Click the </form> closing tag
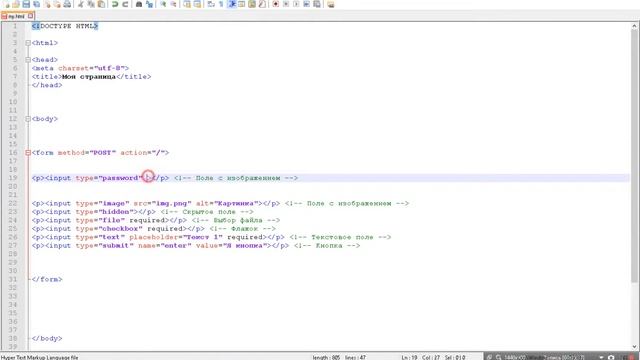 point(47,280)
